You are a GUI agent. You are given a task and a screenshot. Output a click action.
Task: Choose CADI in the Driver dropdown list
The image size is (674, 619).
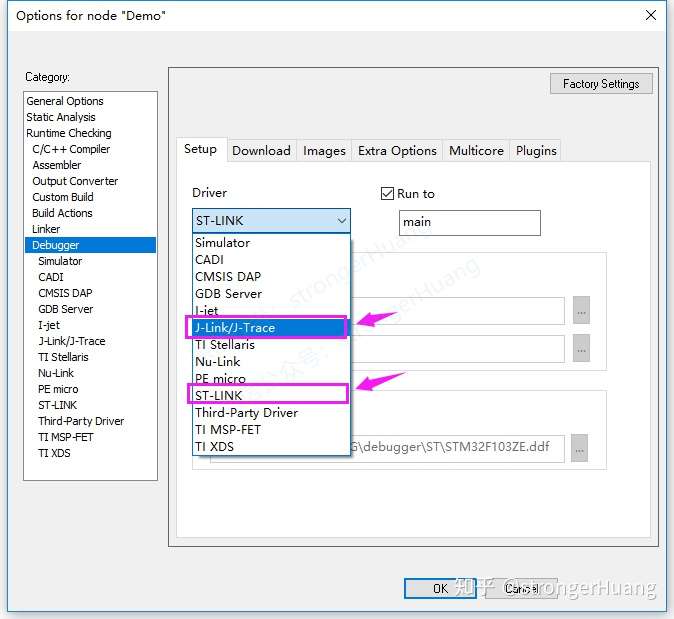(x=271, y=260)
